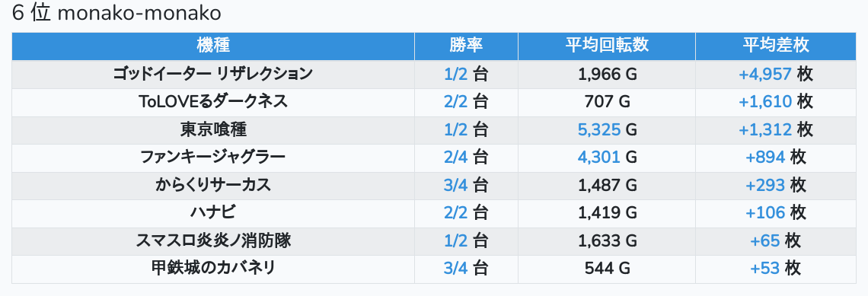Open the +65 difference link
Image resolution: width=868 pixels, height=296 pixels.
[x=765, y=241]
